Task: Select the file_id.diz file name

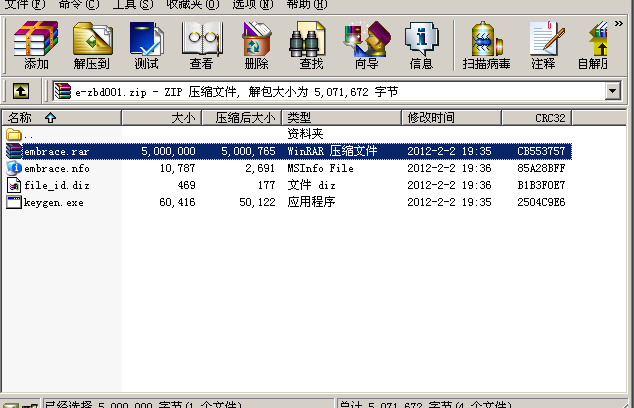Action: click(57, 186)
